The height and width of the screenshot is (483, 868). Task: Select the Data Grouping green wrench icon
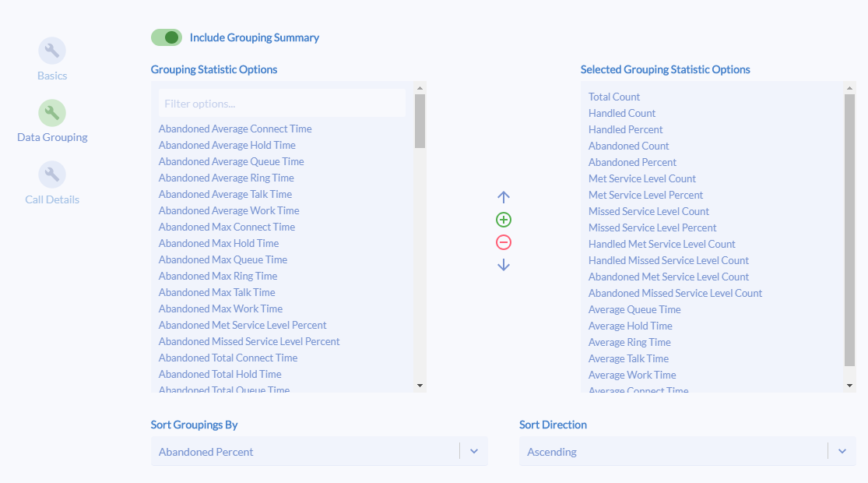(52, 111)
